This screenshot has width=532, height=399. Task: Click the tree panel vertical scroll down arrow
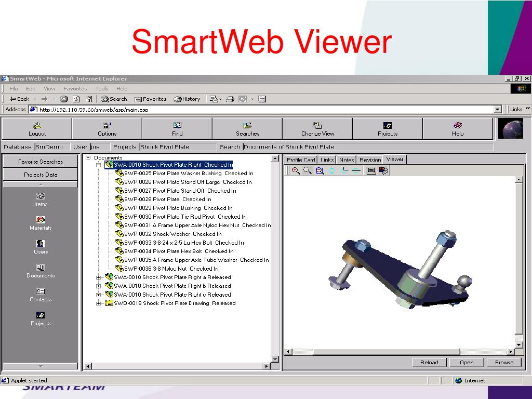(275, 359)
